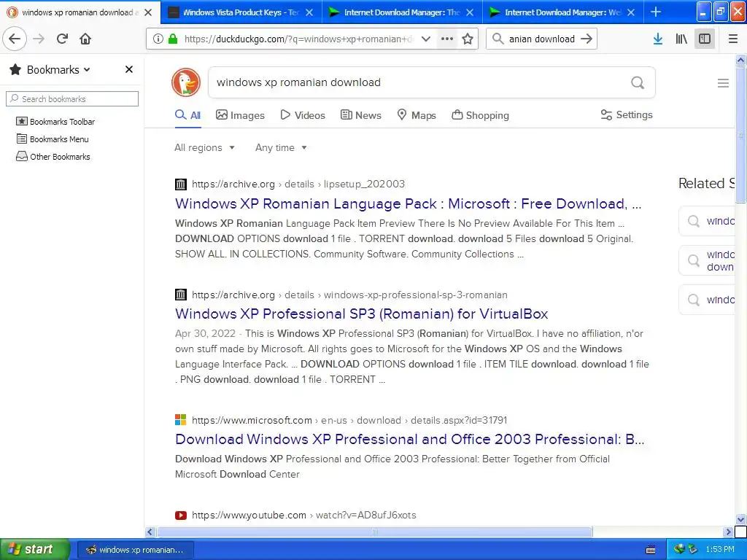Click the system tray clock
747x560 pixels.
pos(720,550)
